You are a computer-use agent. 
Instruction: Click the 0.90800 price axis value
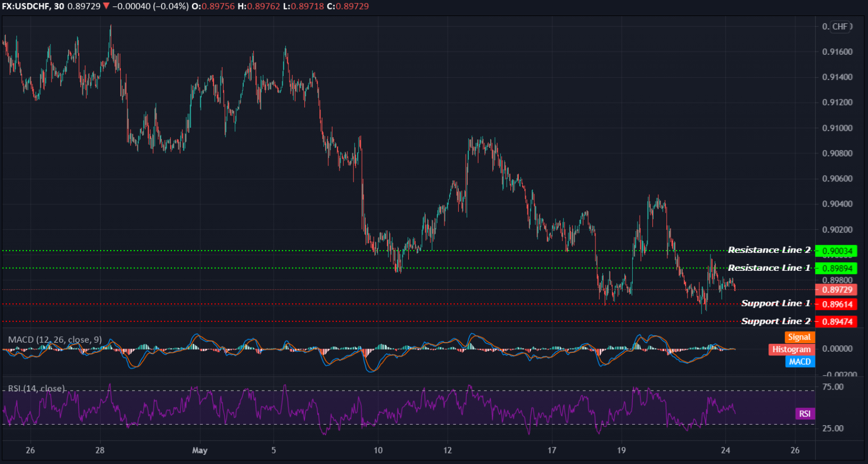point(837,153)
